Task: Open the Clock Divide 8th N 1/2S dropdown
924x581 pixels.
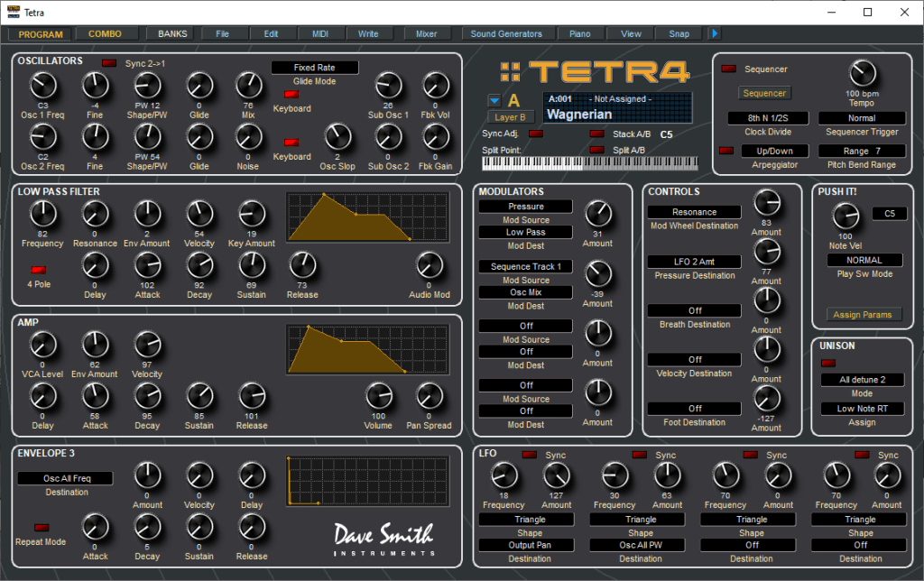Action: [769, 118]
